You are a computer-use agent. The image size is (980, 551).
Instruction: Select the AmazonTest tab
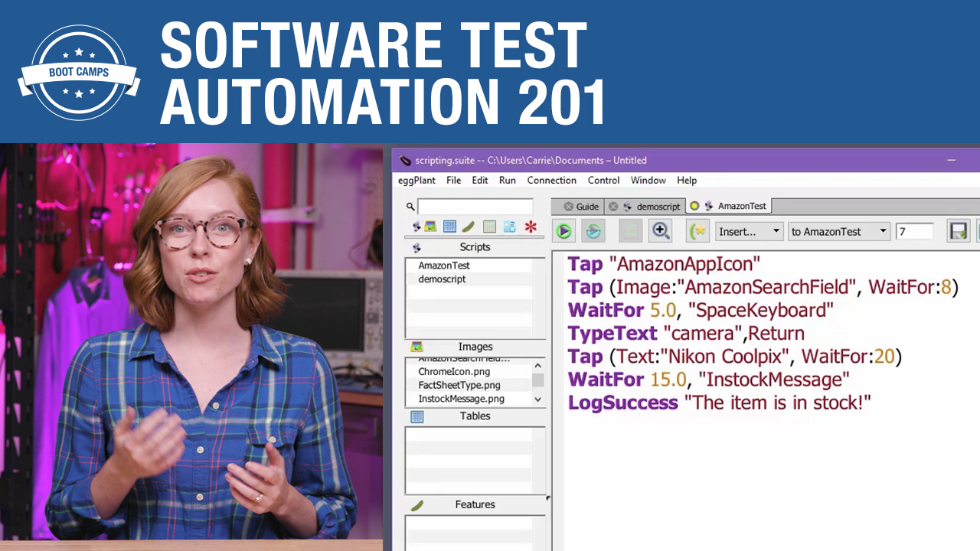click(742, 206)
